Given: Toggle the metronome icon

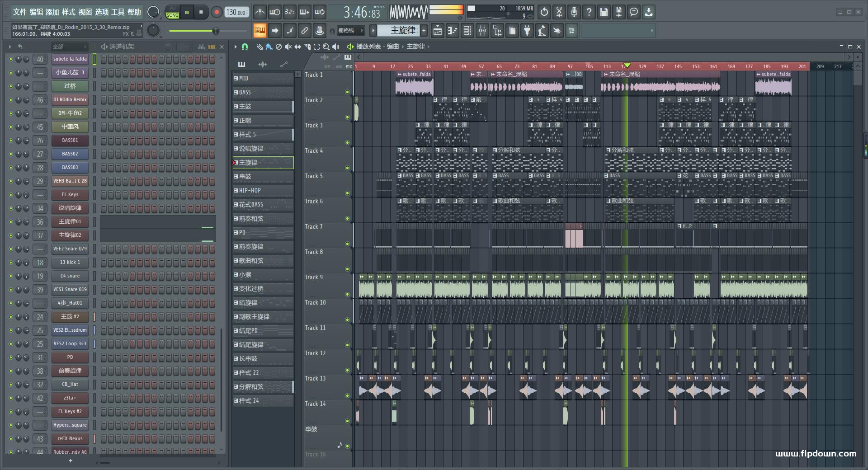Looking at the screenshot, I should click(x=259, y=12).
